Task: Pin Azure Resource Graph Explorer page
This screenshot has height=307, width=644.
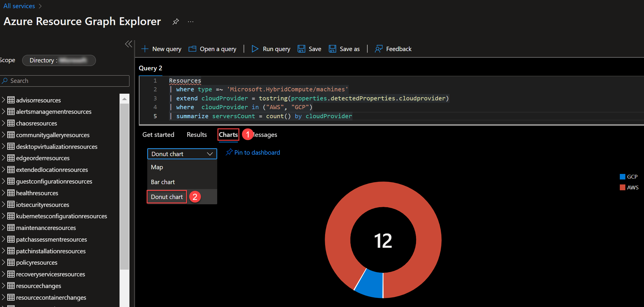Action: pos(176,22)
